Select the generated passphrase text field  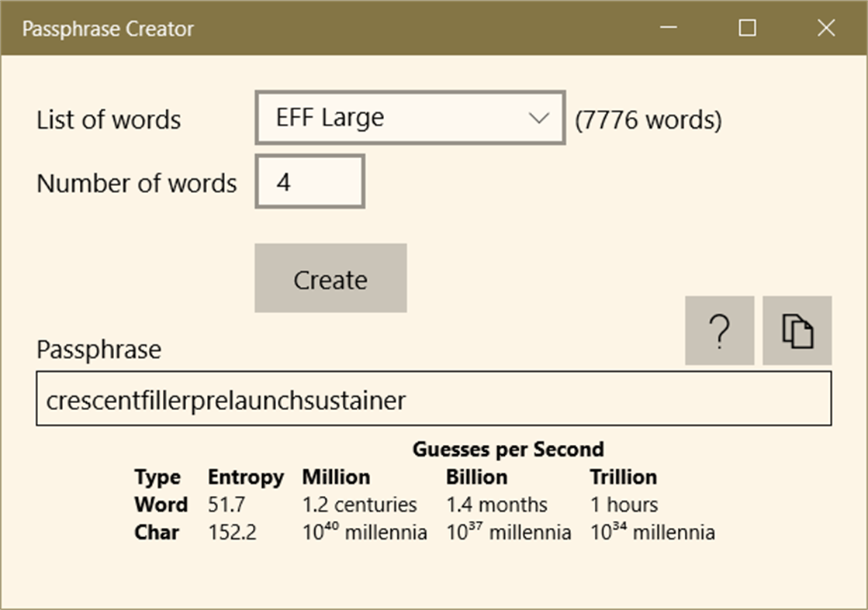(x=434, y=400)
